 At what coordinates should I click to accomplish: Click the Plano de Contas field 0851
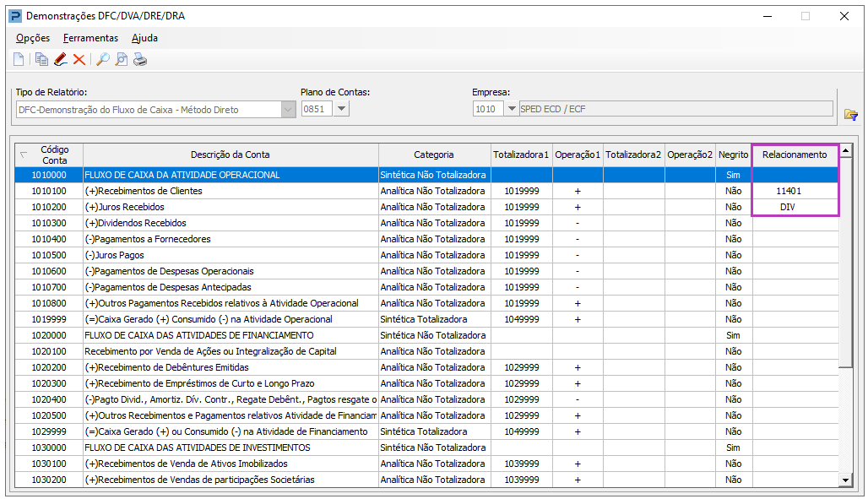pyautogui.click(x=317, y=109)
